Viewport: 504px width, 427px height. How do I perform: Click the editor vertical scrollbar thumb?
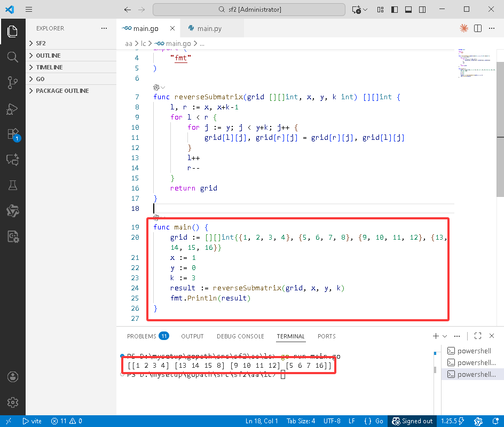(500, 129)
